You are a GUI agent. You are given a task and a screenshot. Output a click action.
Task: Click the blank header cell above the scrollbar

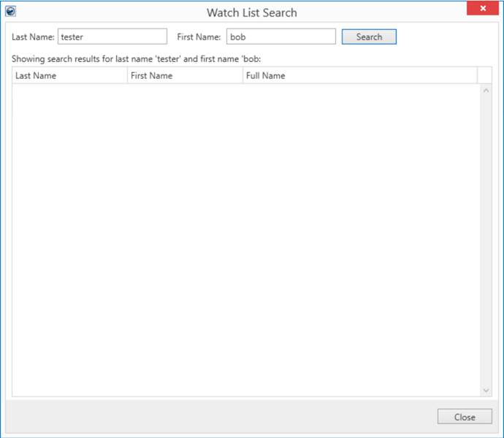coord(484,75)
